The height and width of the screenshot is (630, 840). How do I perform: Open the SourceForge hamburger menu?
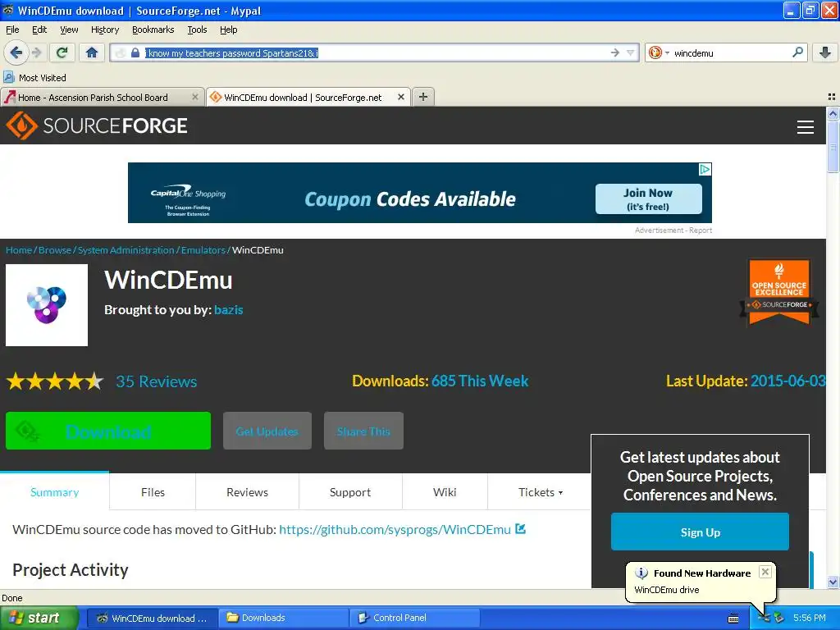(x=806, y=127)
